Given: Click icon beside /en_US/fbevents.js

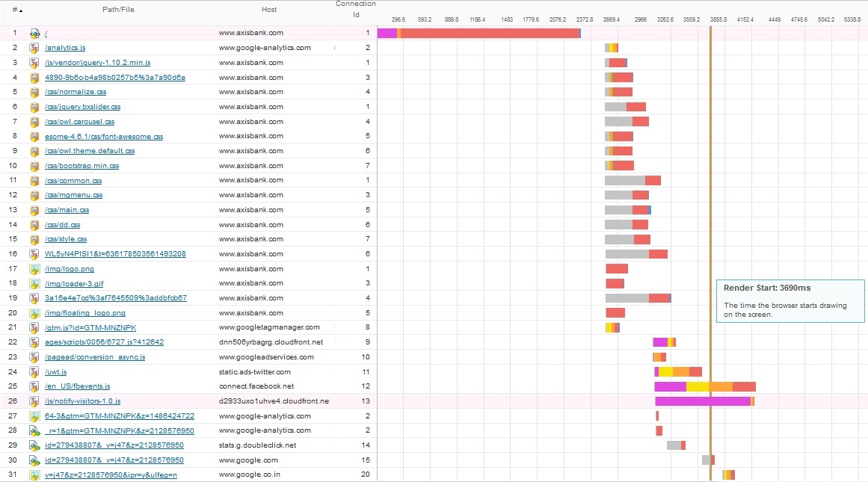Looking at the screenshot, I should [x=34, y=386].
